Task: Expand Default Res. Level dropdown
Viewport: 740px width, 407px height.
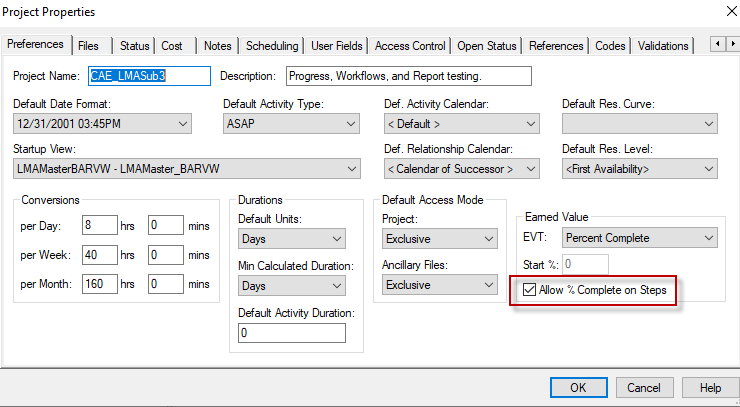Action: (639, 168)
